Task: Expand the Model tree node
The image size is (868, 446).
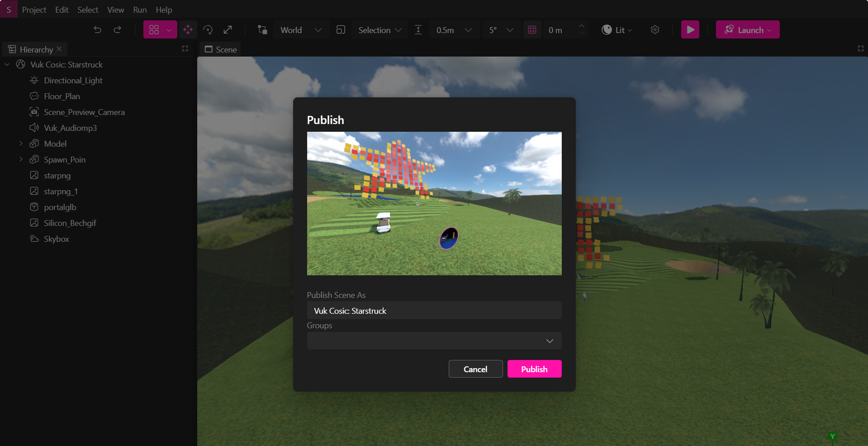Action: pos(21,144)
